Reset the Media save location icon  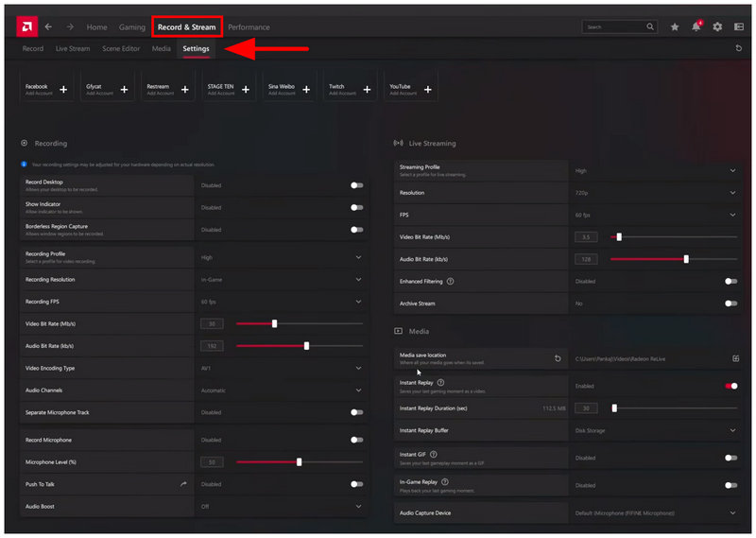(x=558, y=358)
